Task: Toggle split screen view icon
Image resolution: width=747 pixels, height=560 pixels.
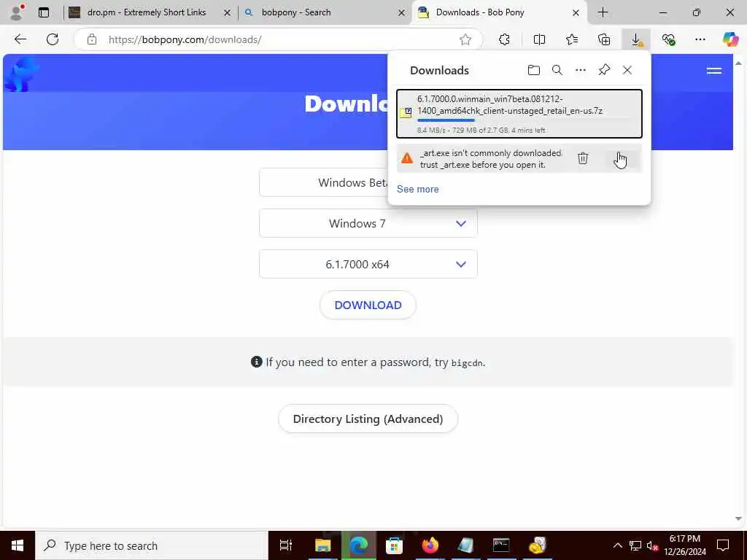Action: pyautogui.click(x=539, y=39)
